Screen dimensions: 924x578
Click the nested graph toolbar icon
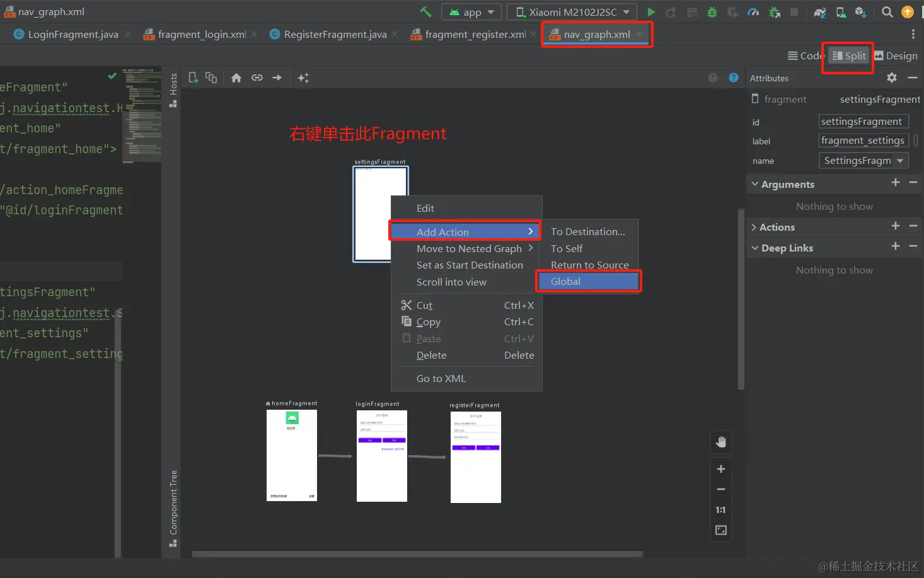211,78
